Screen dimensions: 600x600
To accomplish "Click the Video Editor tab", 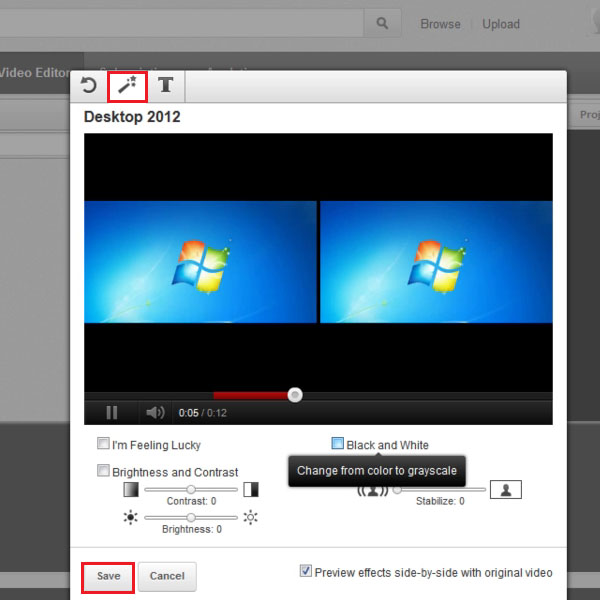I will 35,73.
